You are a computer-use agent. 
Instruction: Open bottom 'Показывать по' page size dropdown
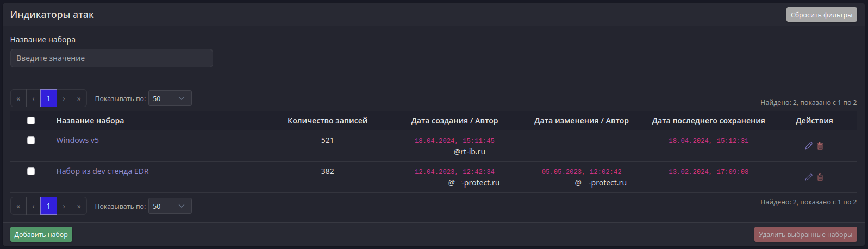pyautogui.click(x=170, y=206)
